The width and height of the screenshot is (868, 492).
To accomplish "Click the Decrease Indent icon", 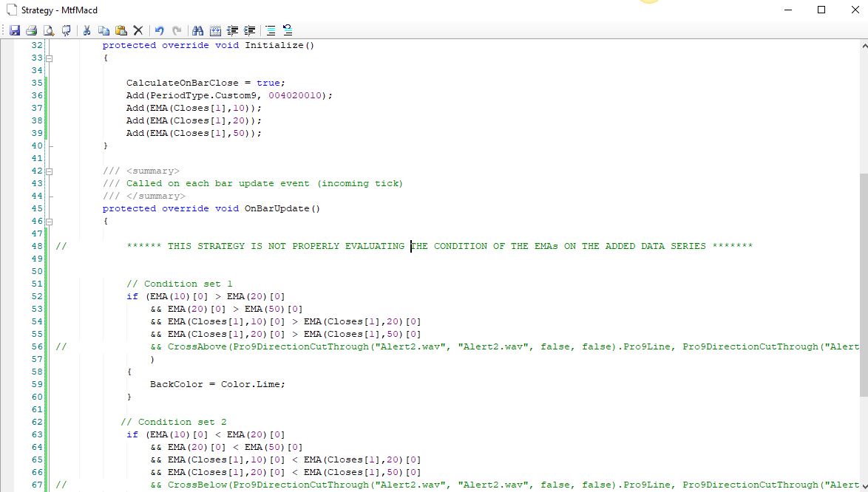I will pyautogui.click(x=232, y=30).
